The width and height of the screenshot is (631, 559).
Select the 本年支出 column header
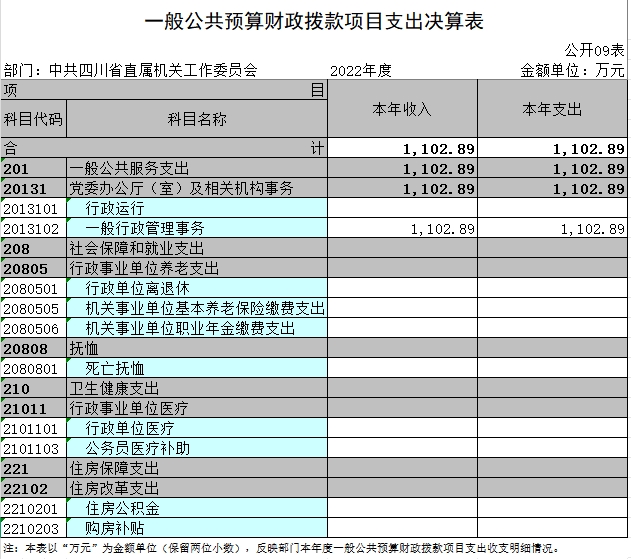(x=552, y=109)
